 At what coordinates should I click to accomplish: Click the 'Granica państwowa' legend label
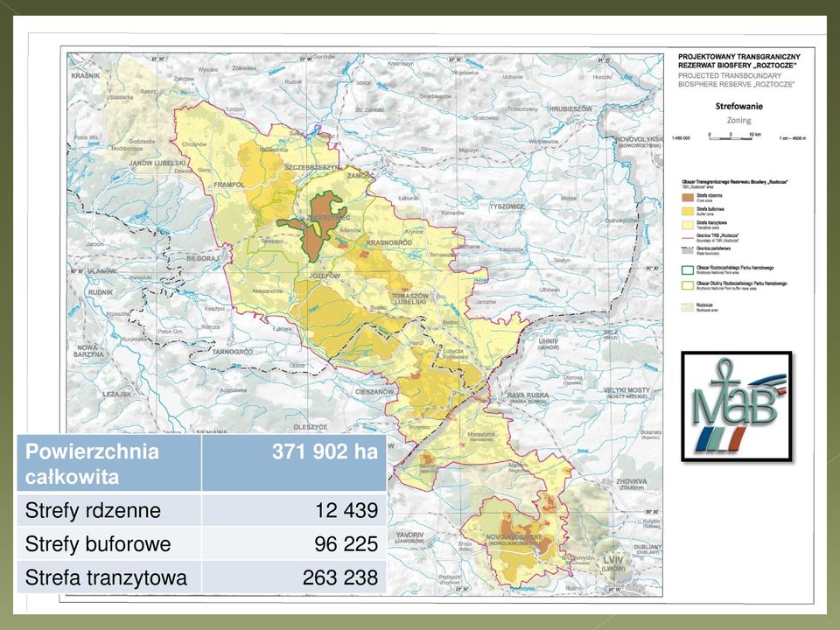click(x=714, y=248)
